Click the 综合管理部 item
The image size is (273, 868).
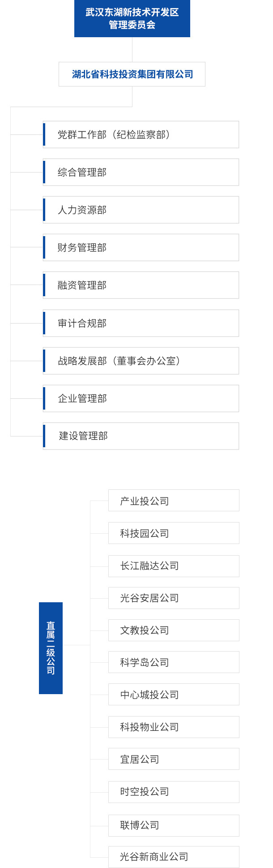coord(141,172)
